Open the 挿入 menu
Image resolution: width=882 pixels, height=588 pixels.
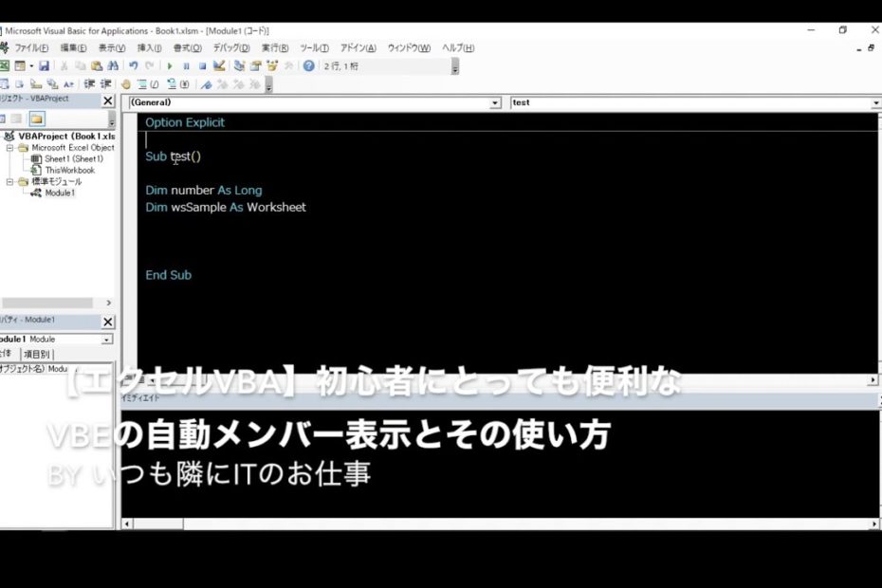pyautogui.click(x=149, y=48)
